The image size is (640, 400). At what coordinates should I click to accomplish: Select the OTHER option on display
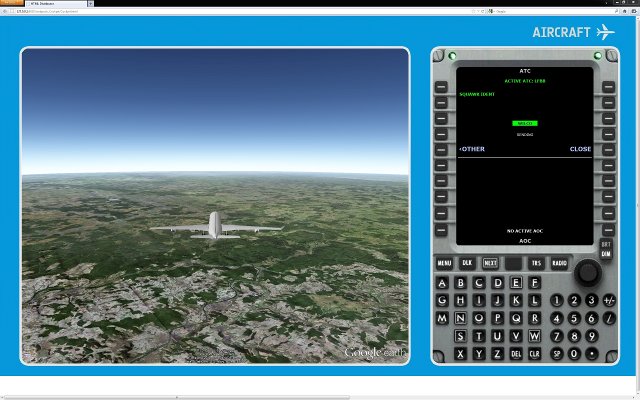tap(472, 149)
